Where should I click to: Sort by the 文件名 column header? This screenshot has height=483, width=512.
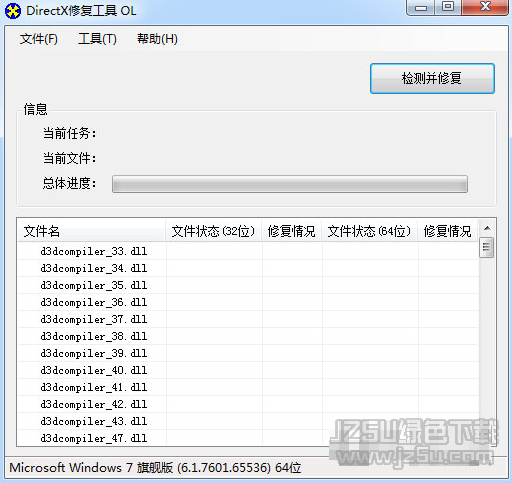(x=91, y=231)
